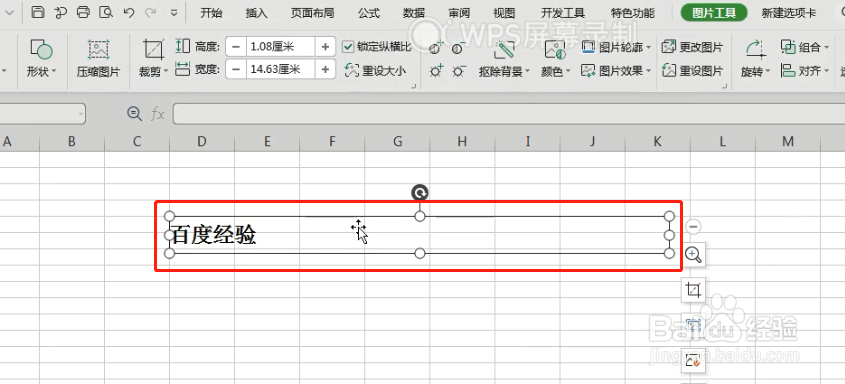Click inside the formula bar
845x384 pixels.
click(508, 114)
